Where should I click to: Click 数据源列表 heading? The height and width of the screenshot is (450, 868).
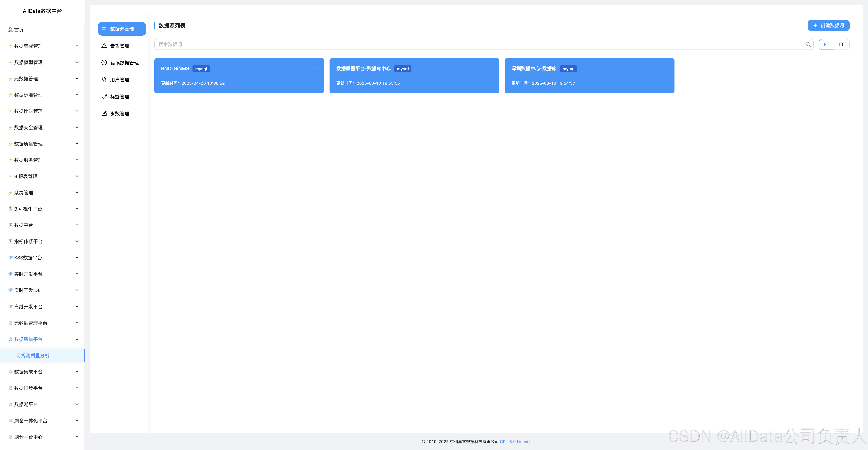(x=172, y=26)
